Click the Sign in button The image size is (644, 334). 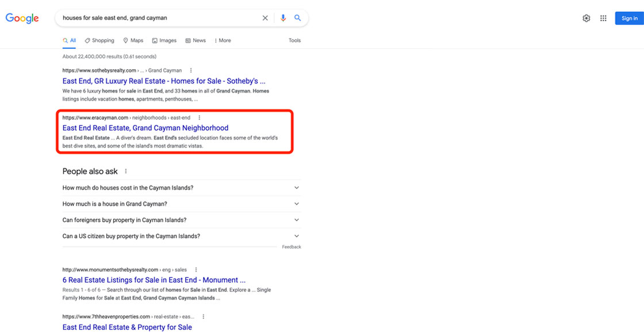[x=629, y=18]
